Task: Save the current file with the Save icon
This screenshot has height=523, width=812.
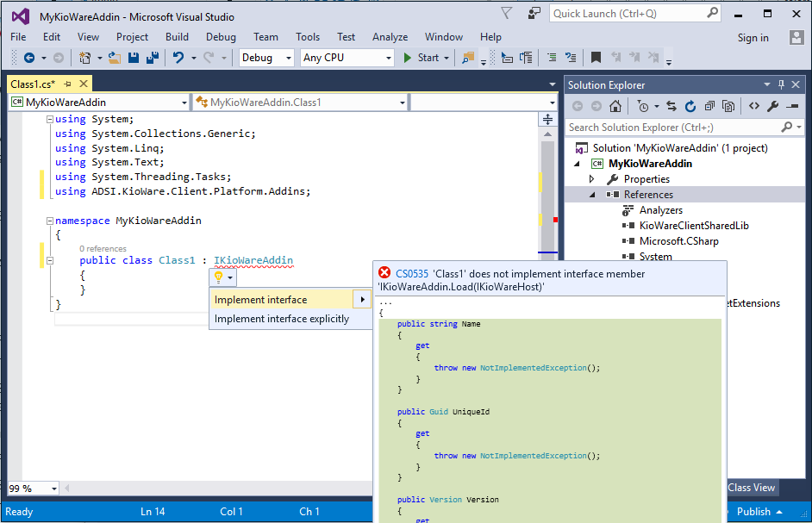Action: [x=134, y=58]
